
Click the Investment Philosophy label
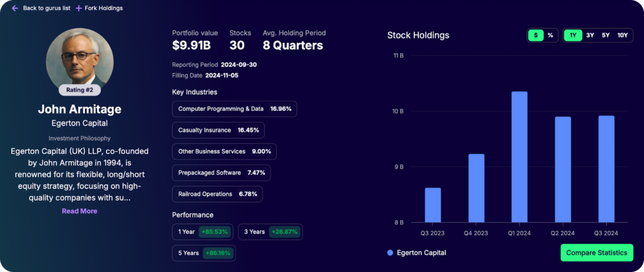[x=80, y=139]
